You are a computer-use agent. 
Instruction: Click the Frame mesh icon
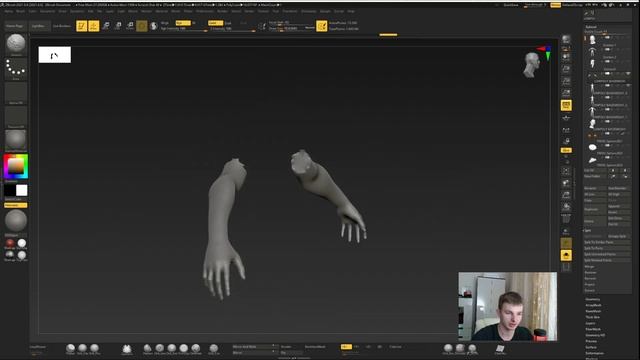[566, 171]
